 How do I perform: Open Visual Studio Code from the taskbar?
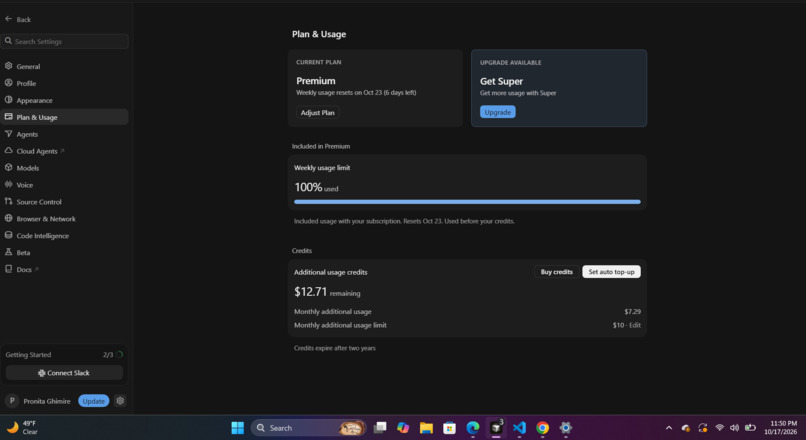[x=519, y=428]
